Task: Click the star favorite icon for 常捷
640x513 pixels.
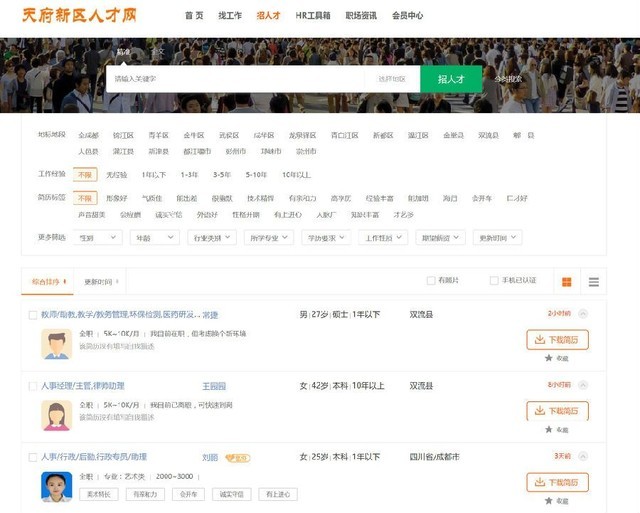Action: [x=548, y=358]
